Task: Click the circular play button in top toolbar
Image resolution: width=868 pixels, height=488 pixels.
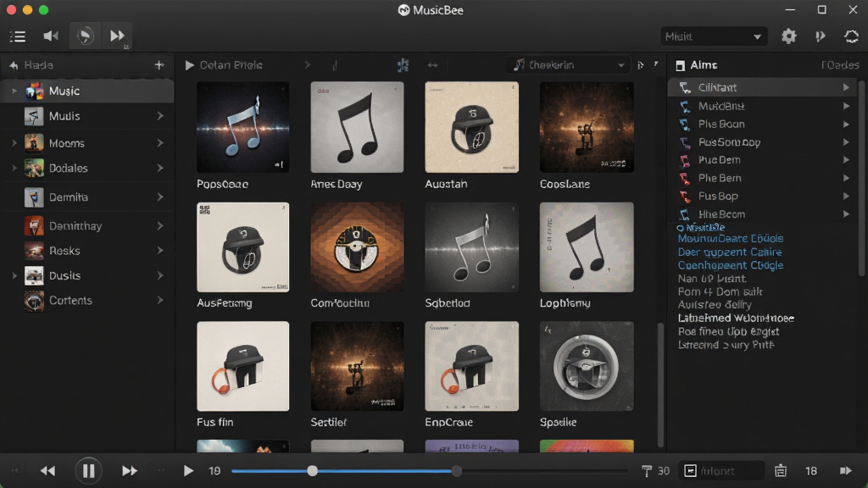Action: 85,36
